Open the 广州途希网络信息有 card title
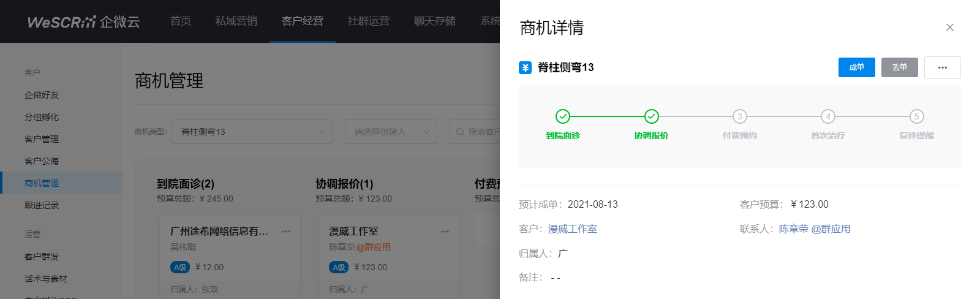 pyautogui.click(x=219, y=232)
